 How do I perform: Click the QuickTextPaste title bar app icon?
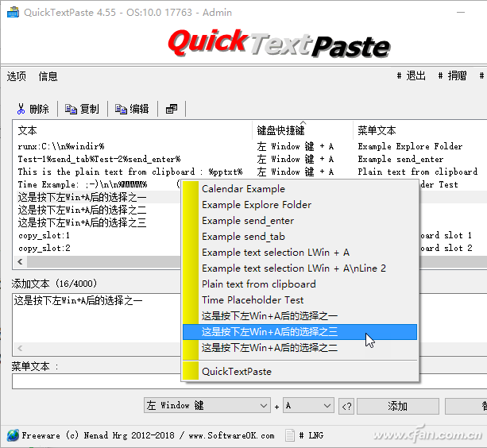tap(13, 13)
